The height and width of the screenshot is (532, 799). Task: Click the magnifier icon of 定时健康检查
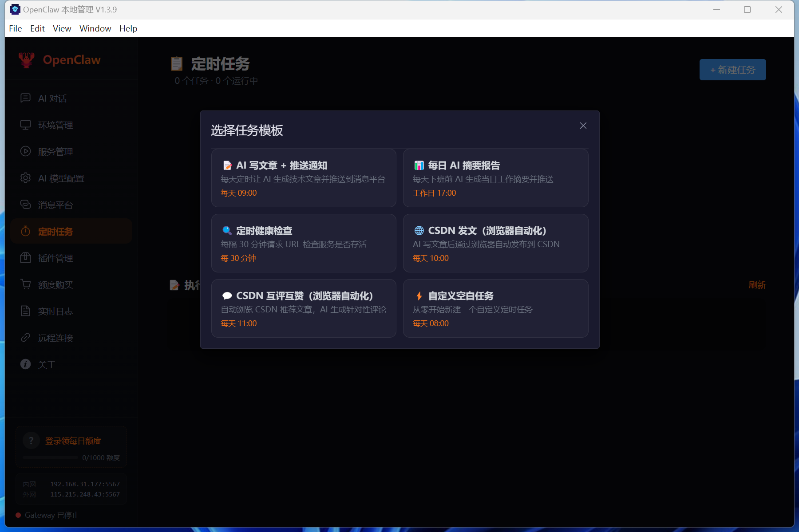click(227, 231)
